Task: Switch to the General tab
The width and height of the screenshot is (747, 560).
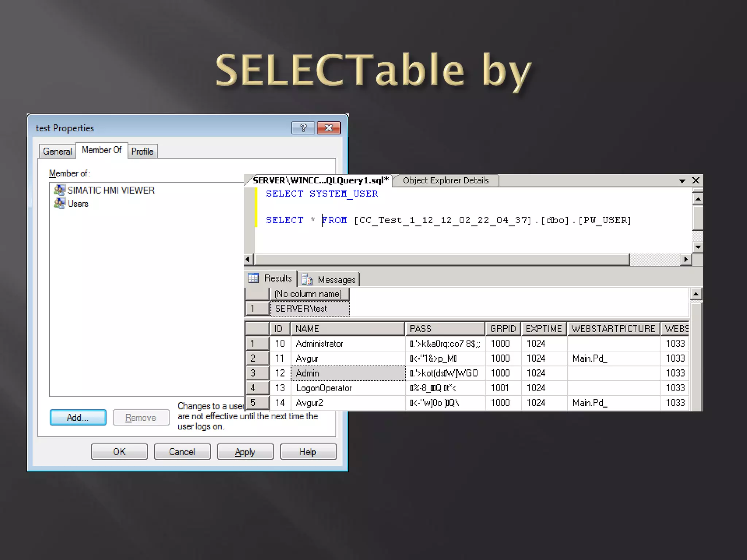Action: click(57, 151)
